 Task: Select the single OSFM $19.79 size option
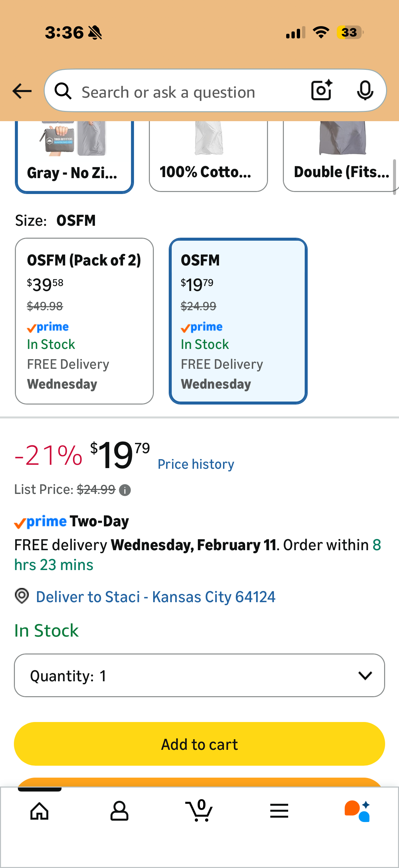[x=238, y=321]
